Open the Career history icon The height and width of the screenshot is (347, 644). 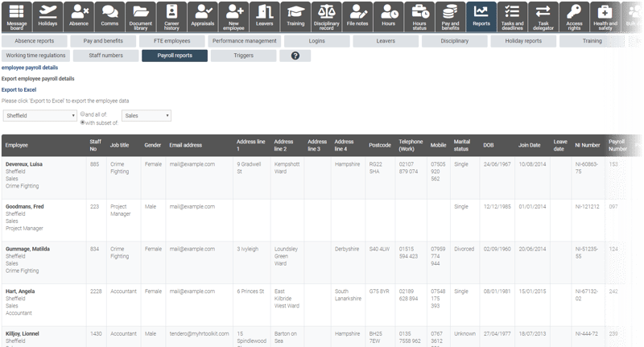pos(171,17)
